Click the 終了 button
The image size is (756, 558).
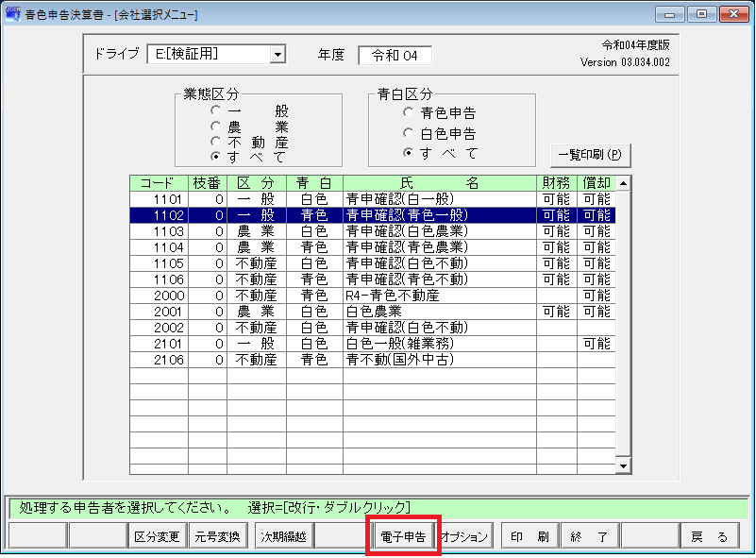[x=589, y=536]
